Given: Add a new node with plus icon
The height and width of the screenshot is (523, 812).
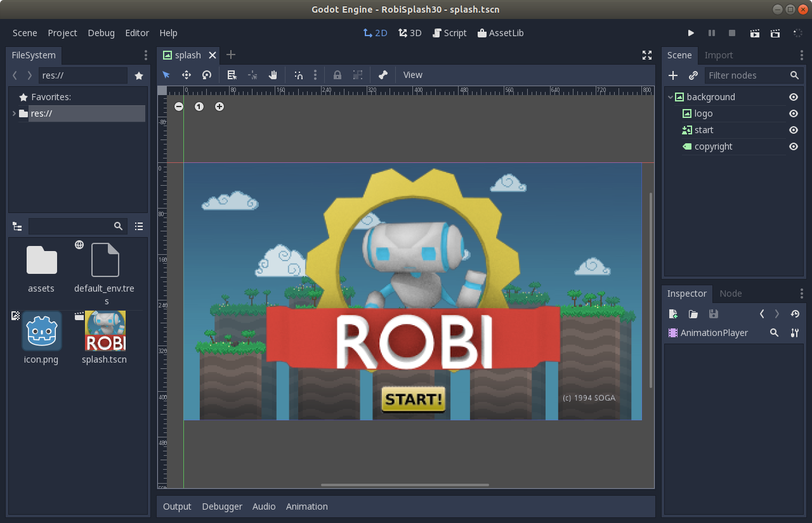Looking at the screenshot, I should [x=674, y=75].
